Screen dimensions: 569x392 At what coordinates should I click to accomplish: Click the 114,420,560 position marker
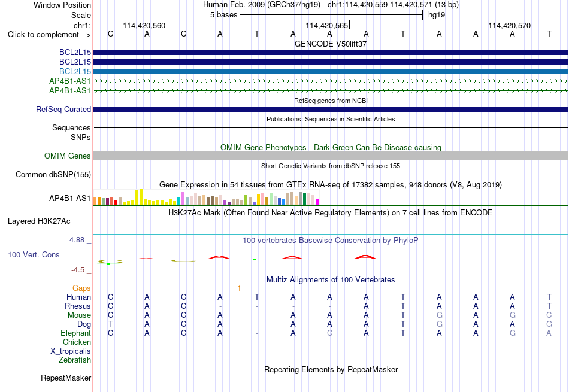click(144, 25)
